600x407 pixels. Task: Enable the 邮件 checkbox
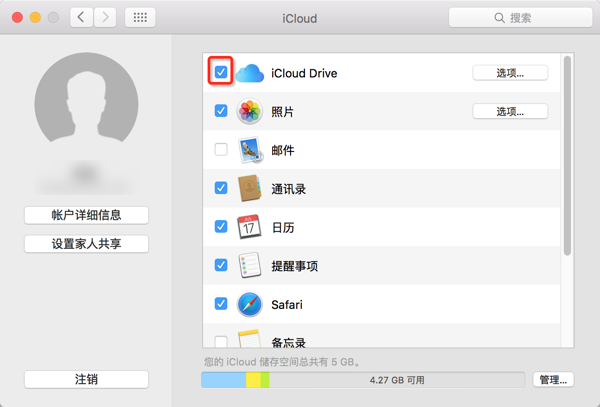(221, 149)
